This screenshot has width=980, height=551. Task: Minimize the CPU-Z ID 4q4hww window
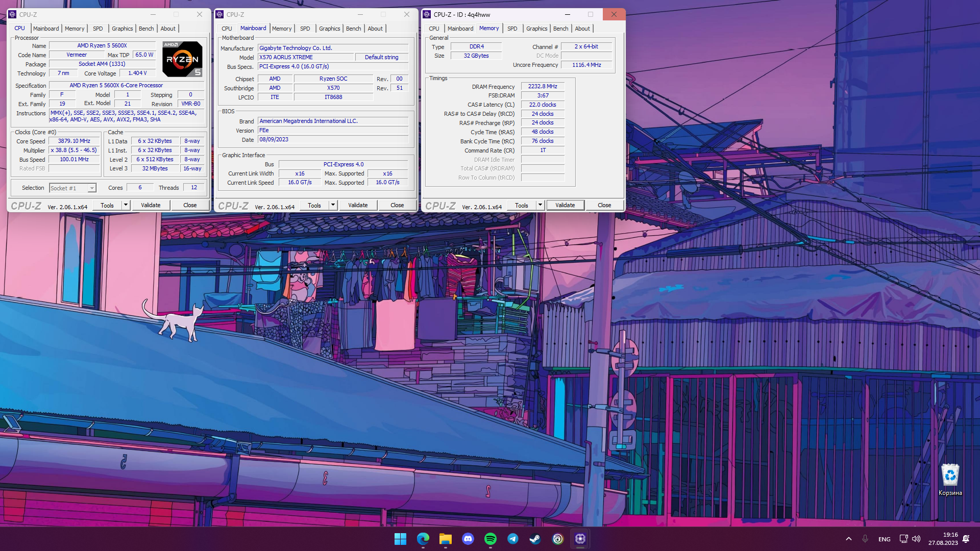pyautogui.click(x=568, y=14)
